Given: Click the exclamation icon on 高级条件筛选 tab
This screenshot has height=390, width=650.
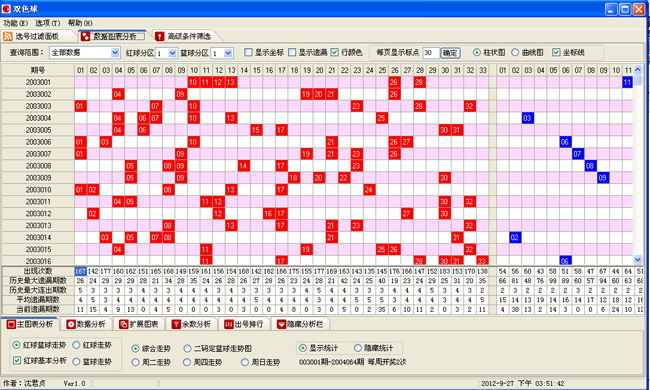Looking at the screenshot, I should coord(160,36).
